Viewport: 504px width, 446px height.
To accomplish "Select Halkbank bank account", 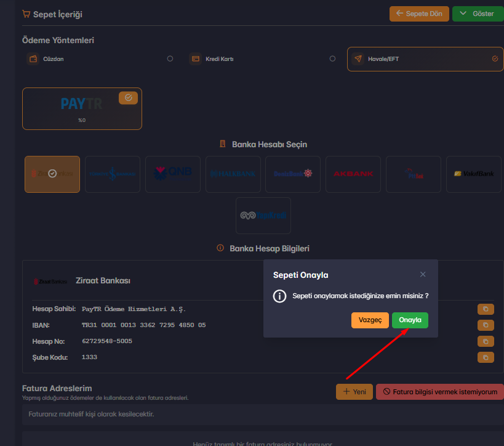I will [x=233, y=174].
